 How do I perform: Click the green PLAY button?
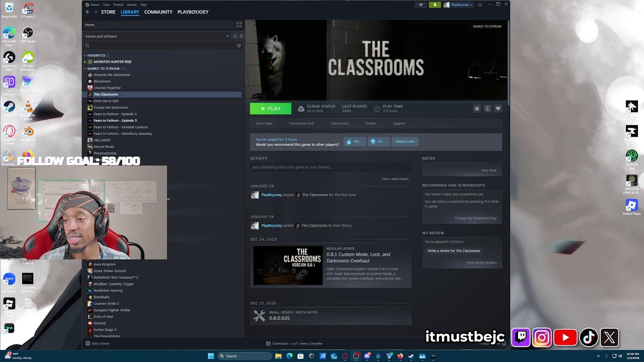(271, 109)
